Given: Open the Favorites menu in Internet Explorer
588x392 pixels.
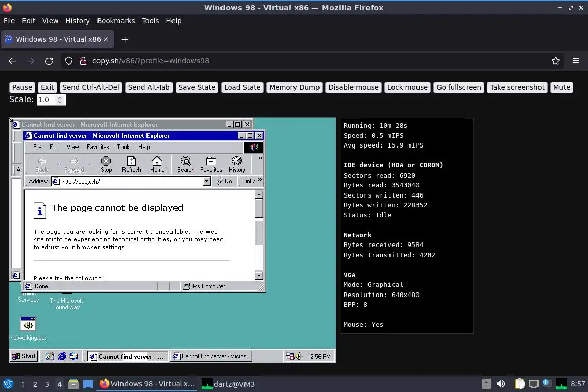Looking at the screenshot, I should pos(97,147).
